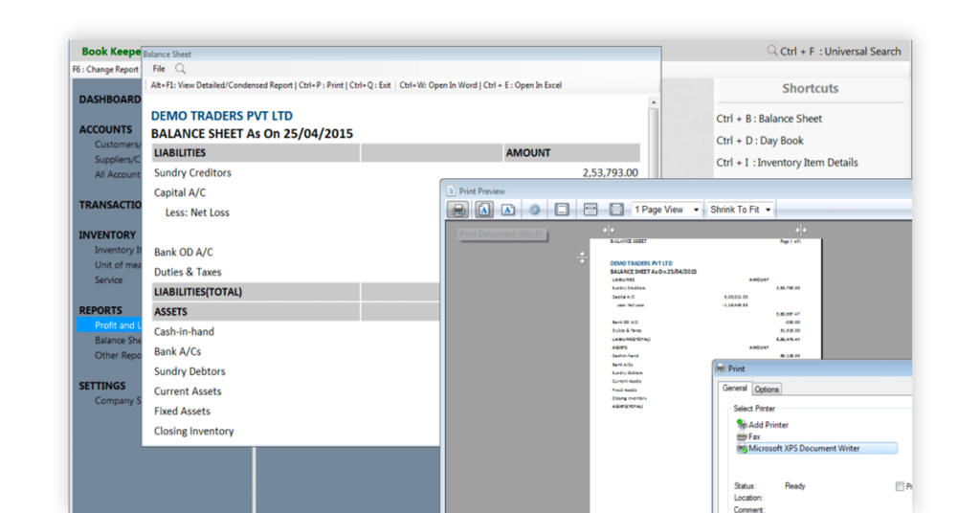Click the Universal Search magnifier icon
Screen dimensions: 980x513
tap(772, 51)
